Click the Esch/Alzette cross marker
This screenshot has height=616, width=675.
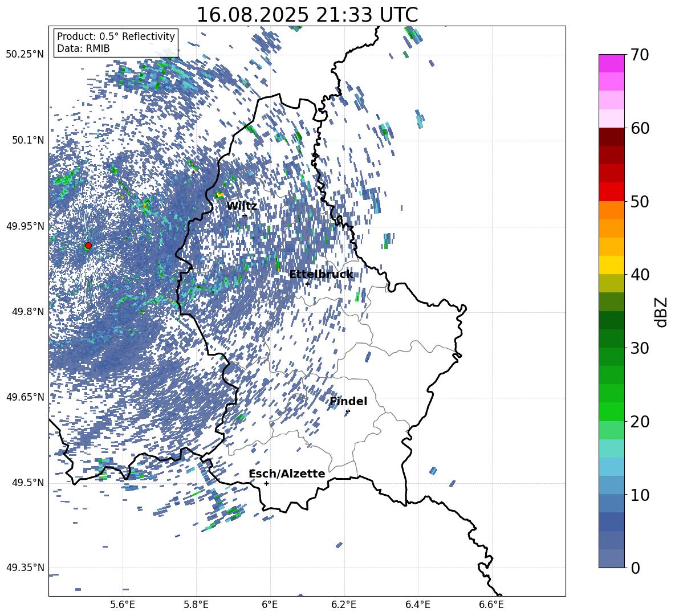click(x=266, y=483)
